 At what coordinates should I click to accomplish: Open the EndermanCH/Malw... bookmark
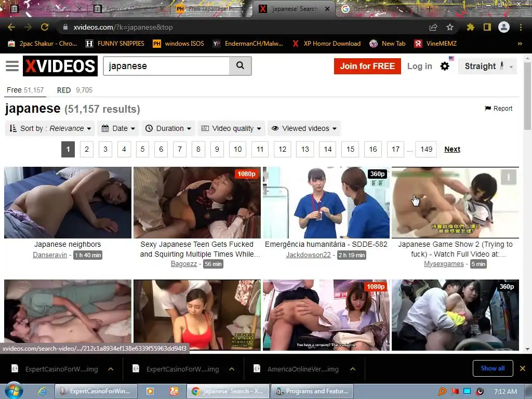click(x=248, y=44)
